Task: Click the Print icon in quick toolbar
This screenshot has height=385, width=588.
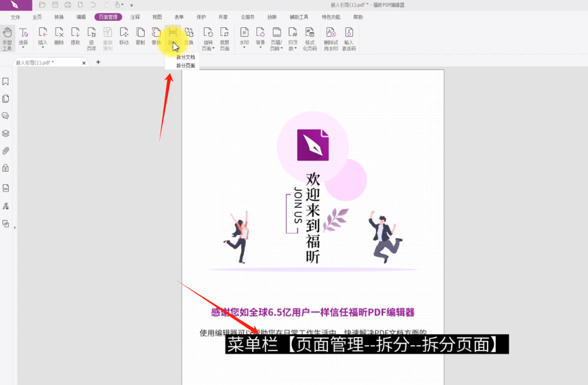Action: tap(68, 5)
